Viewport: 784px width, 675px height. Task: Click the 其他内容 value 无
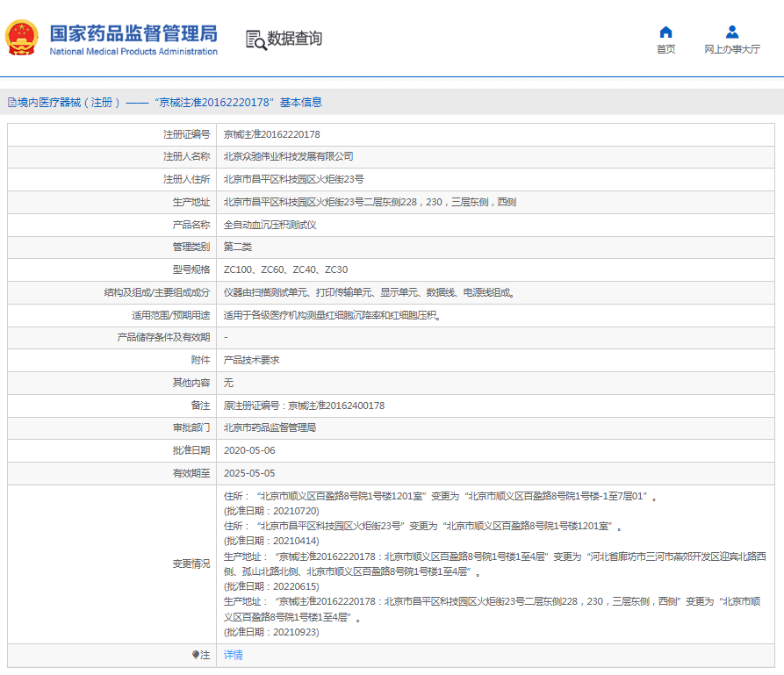[x=228, y=383]
